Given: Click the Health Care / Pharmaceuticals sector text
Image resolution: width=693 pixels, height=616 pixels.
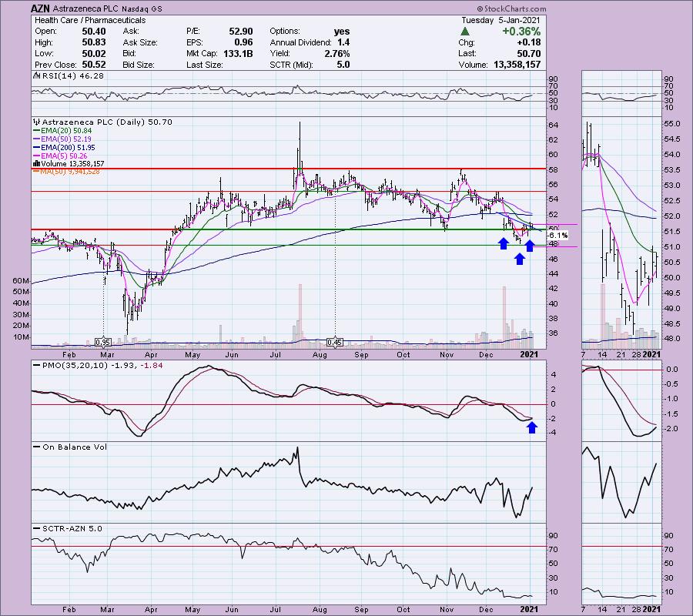Looking at the screenshot, I should pos(90,20).
